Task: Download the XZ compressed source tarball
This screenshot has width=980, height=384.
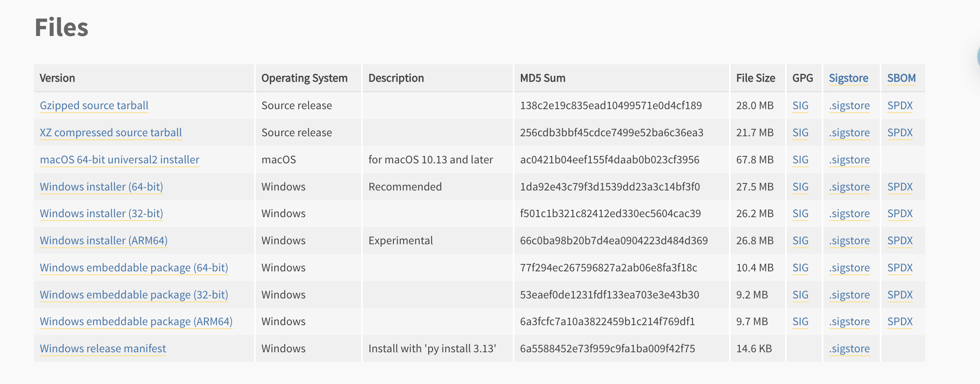Action: tap(111, 132)
